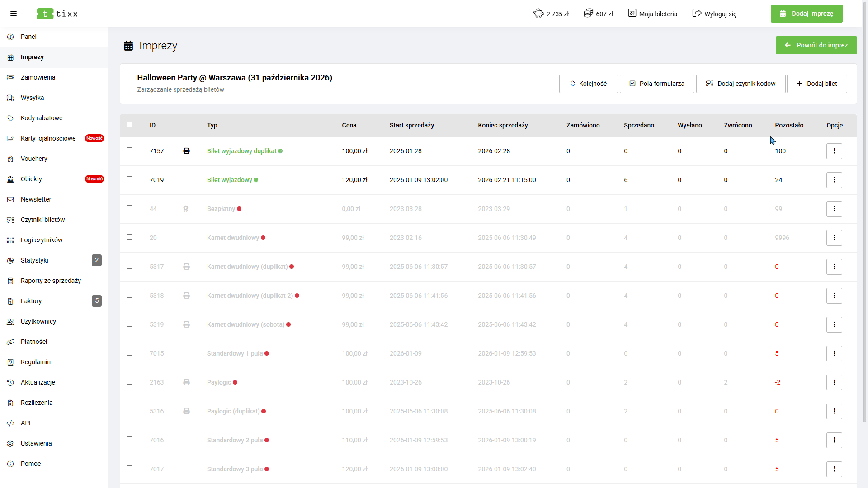Click printer icon for ticket 7157
The height and width of the screenshot is (488, 868).
186,151
